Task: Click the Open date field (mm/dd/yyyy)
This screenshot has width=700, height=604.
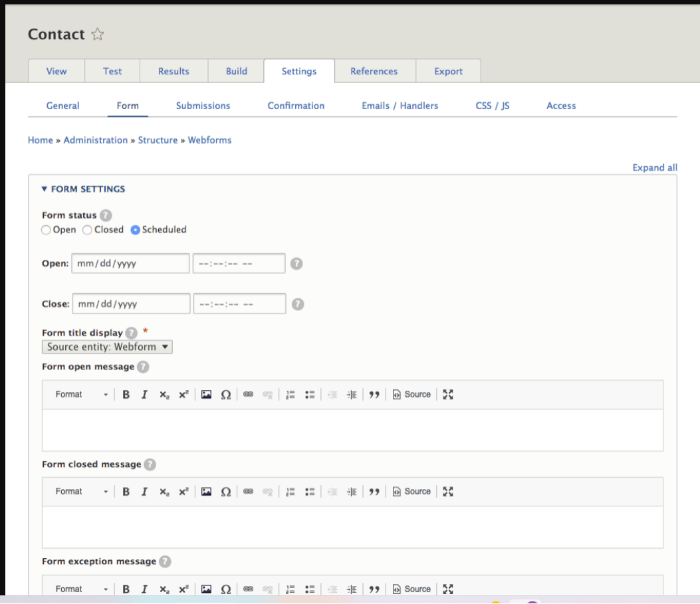Action: point(130,263)
